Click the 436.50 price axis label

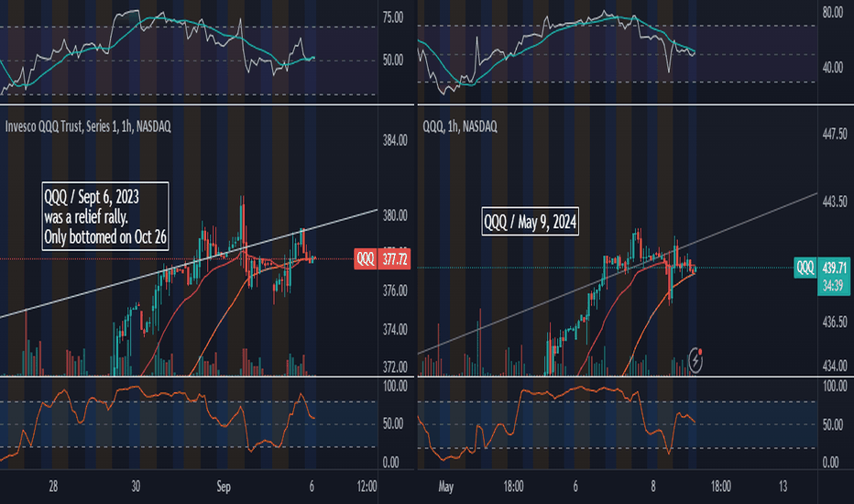pos(835,323)
